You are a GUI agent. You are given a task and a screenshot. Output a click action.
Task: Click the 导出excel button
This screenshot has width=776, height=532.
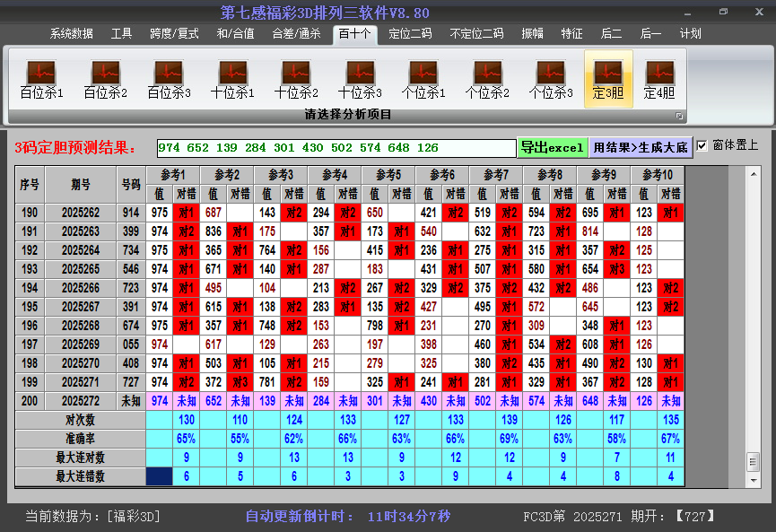(x=553, y=147)
